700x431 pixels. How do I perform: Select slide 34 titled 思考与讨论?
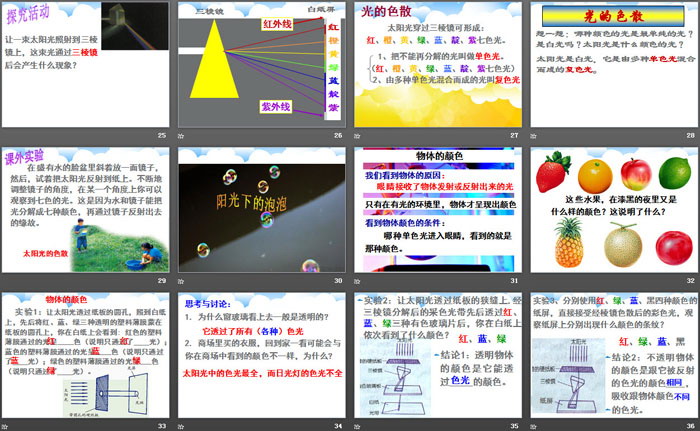pyautogui.click(x=262, y=356)
